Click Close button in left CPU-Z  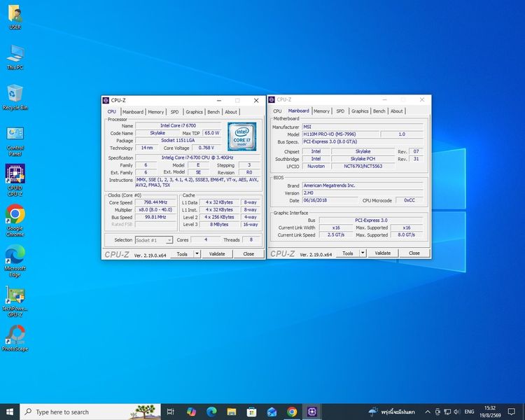point(248,254)
